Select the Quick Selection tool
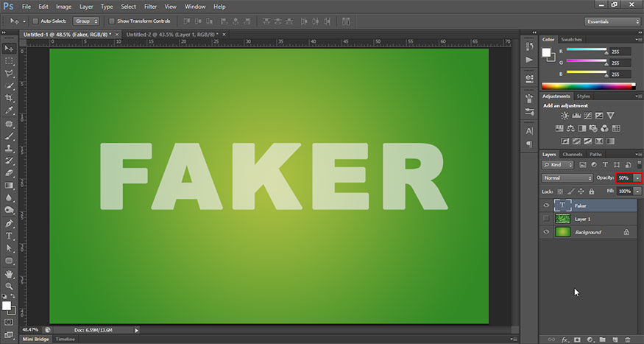Image resolution: width=644 pixels, height=344 pixels. (x=9, y=86)
